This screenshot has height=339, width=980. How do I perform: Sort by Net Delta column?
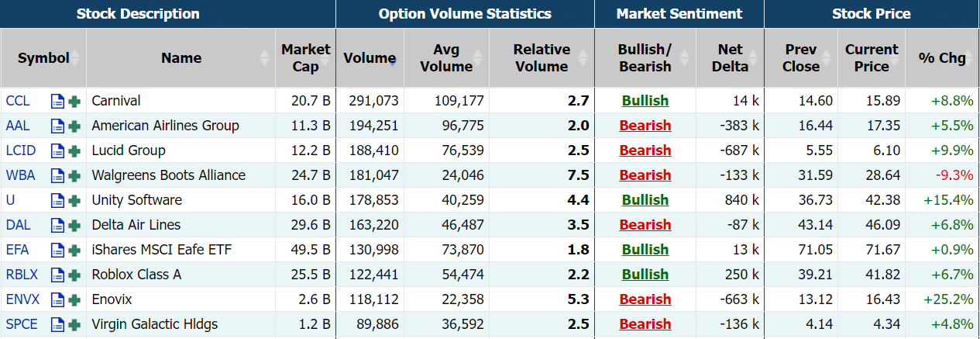729,58
